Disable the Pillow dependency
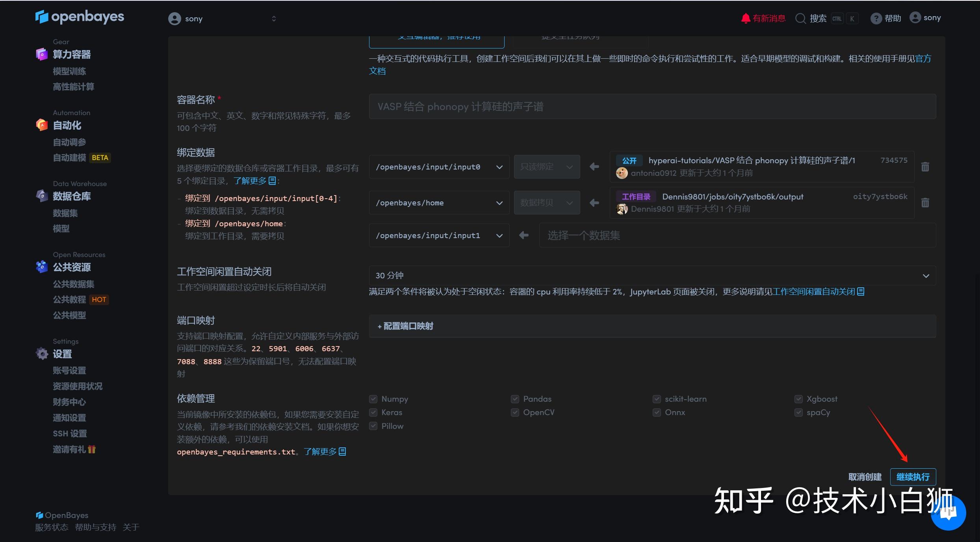This screenshot has height=542, width=980. click(x=373, y=426)
